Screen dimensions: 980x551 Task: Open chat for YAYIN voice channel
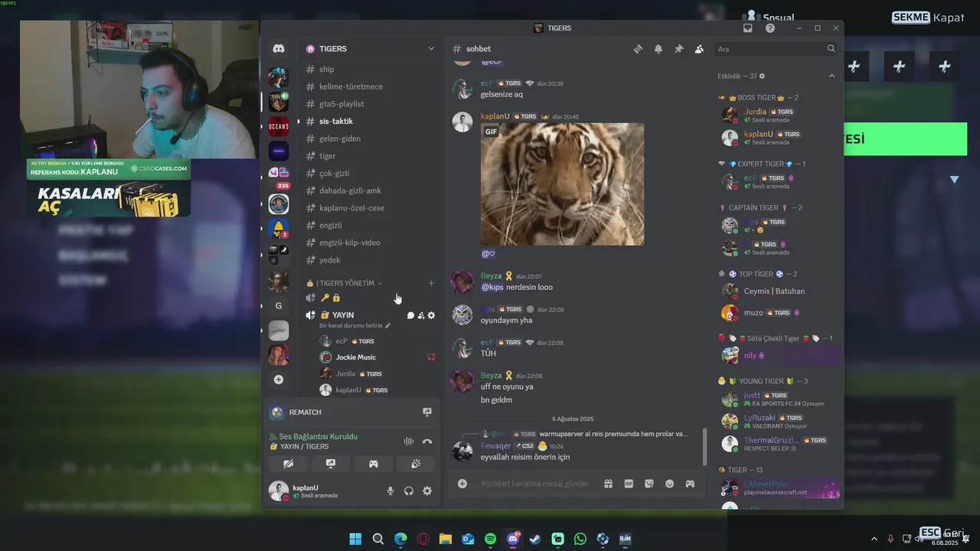410,315
